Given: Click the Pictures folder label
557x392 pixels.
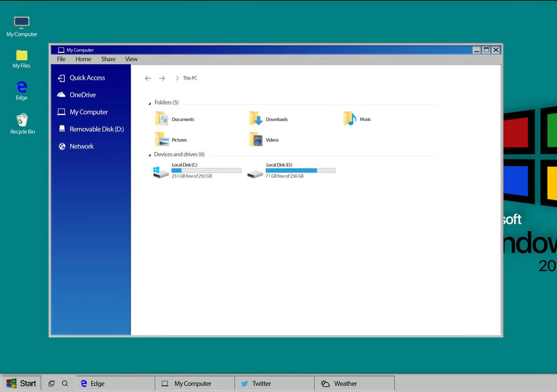Looking at the screenshot, I should point(179,140).
